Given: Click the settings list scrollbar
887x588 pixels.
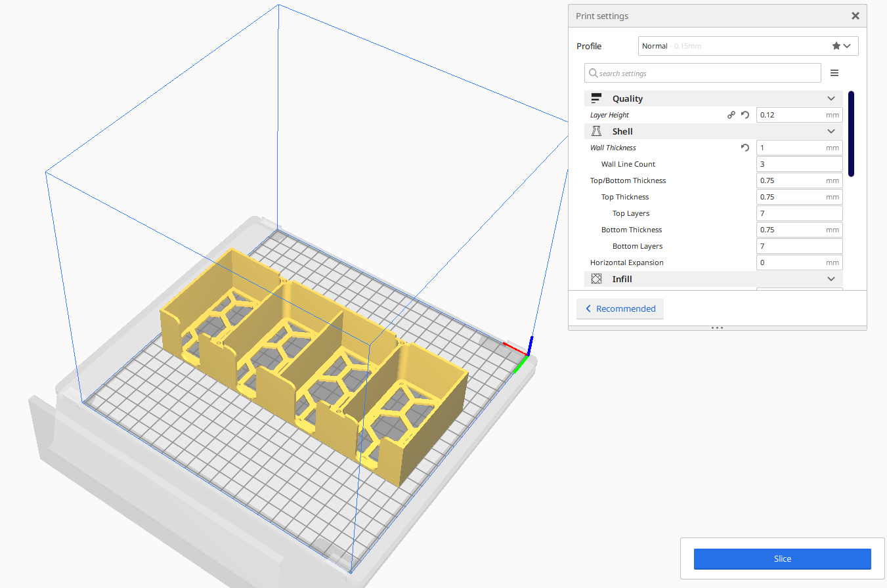Looking at the screenshot, I should [x=851, y=134].
